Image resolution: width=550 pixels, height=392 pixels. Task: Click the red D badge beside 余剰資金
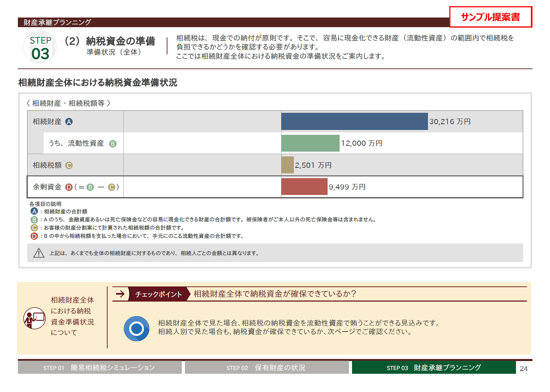69,187
